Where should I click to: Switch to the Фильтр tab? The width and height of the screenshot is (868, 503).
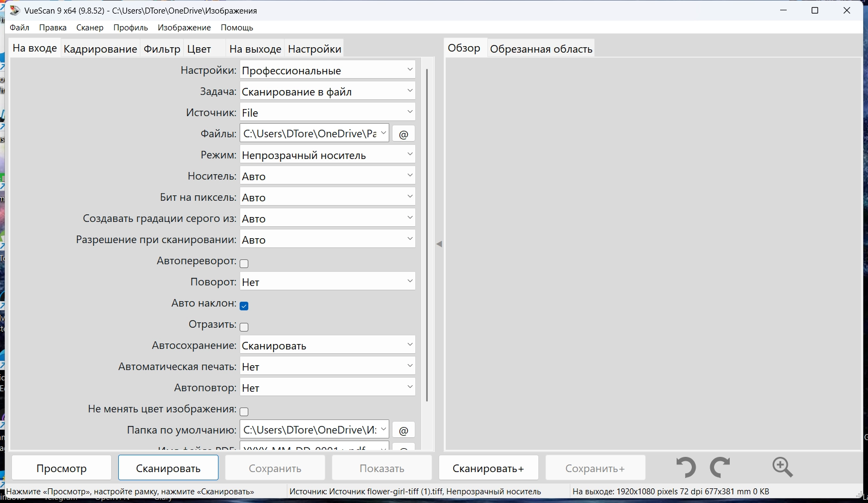click(162, 49)
